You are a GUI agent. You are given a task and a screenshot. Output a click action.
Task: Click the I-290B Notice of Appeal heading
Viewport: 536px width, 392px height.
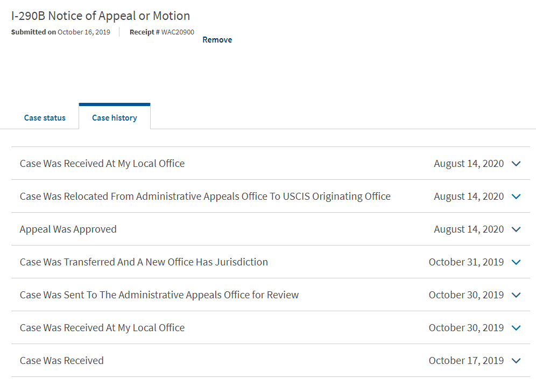tap(101, 16)
